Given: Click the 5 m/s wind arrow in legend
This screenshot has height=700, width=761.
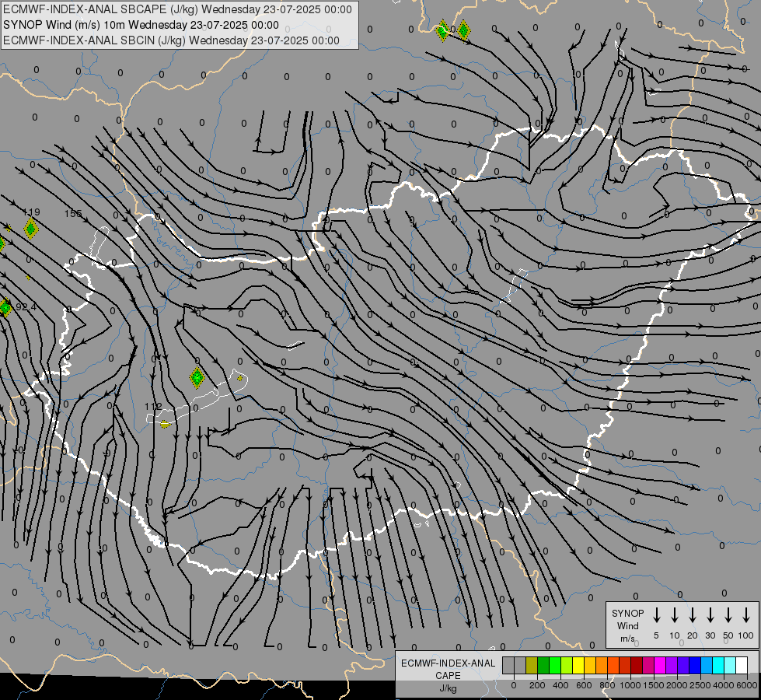Looking at the screenshot, I should pos(656,614).
